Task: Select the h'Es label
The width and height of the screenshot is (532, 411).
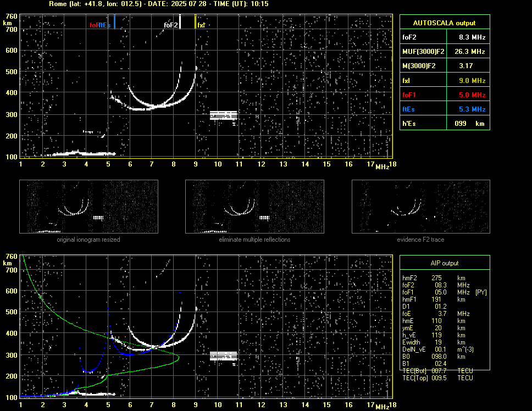Action: pyautogui.click(x=409, y=124)
